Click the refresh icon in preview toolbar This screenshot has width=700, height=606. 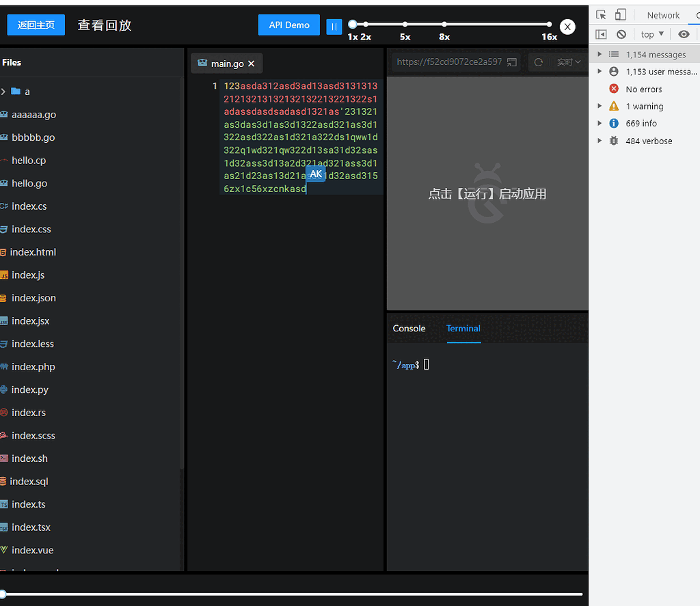[539, 62]
